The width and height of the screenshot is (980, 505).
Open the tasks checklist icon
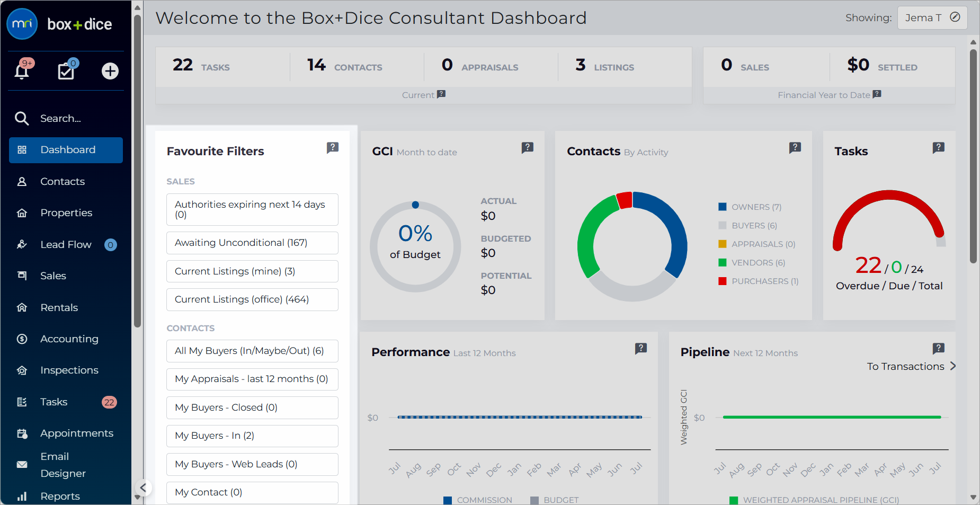(66, 71)
